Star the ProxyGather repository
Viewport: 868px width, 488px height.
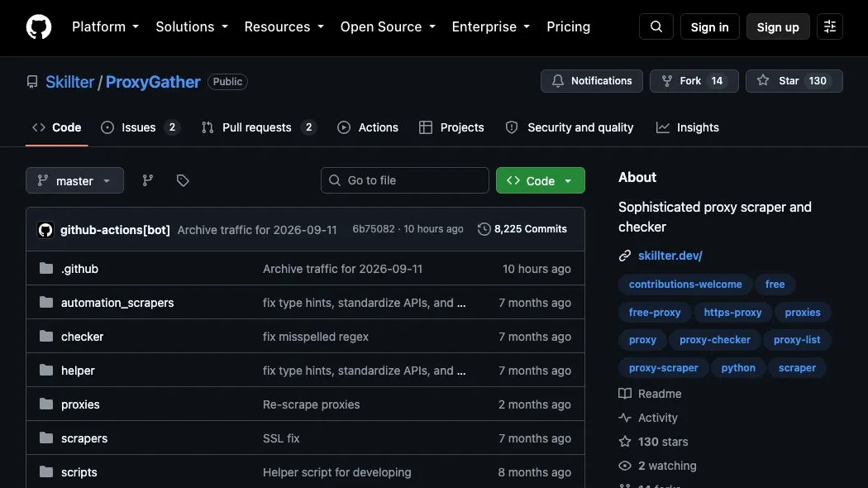(794, 81)
